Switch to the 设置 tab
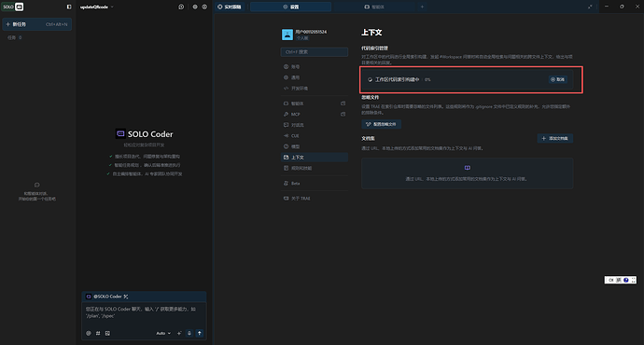 point(291,7)
